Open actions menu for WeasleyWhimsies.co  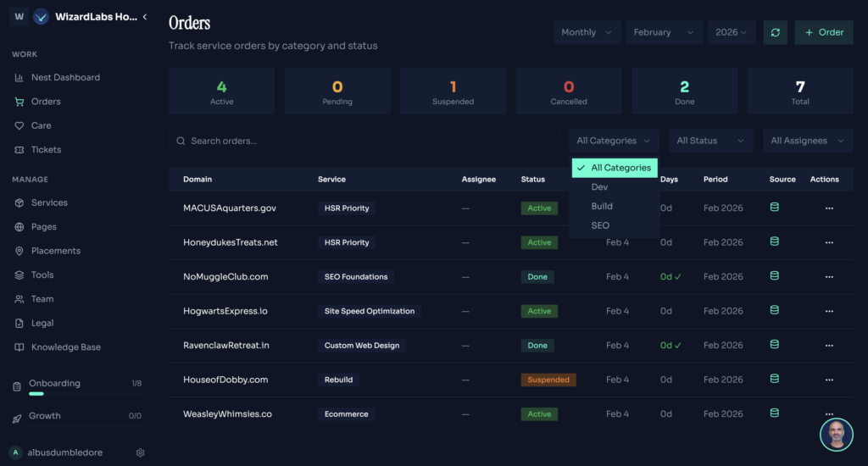pos(828,414)
